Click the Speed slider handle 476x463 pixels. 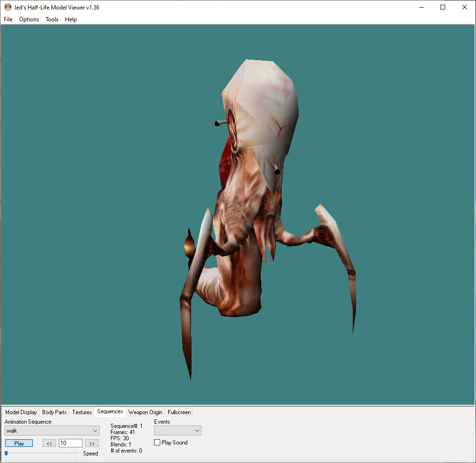6,454
